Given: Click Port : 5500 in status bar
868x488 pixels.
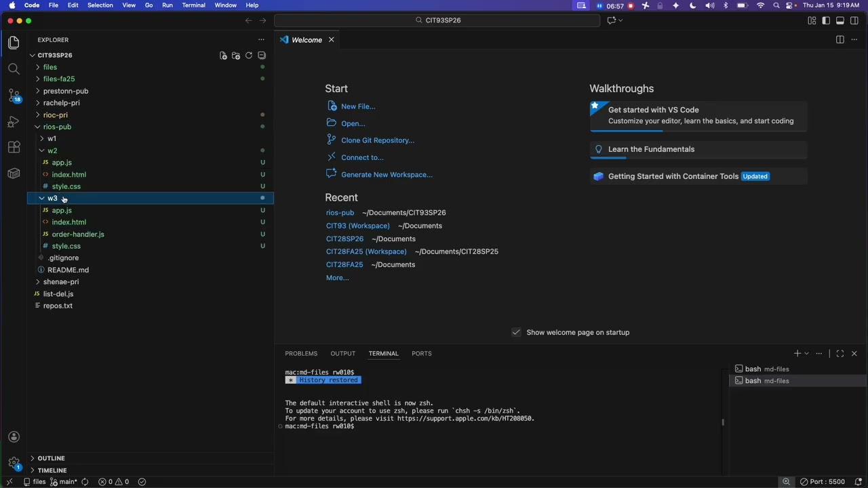Looking at the screenshot, I should 823,482.
